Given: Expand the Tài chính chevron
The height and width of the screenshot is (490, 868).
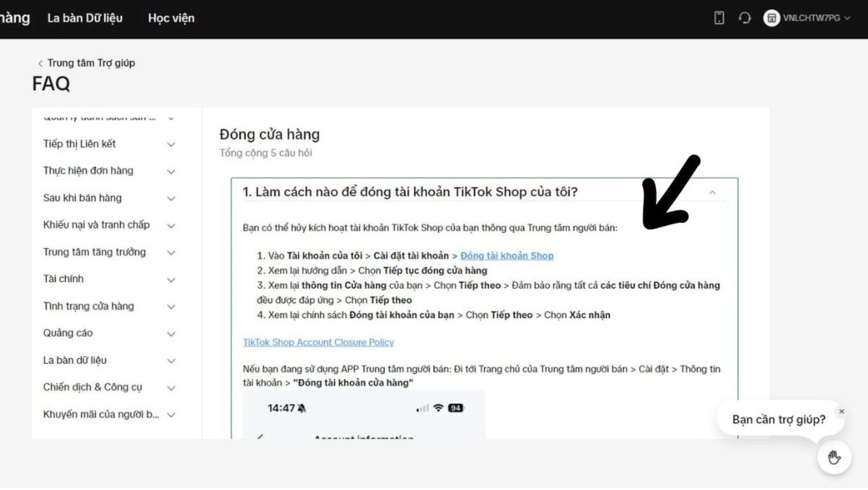Looking at the screenshot, I should click(x=171, y=279).
